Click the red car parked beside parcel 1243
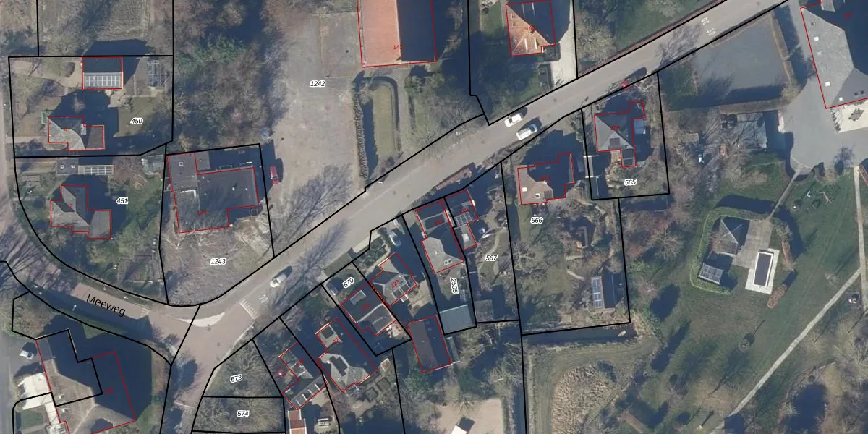The image size is (868, 434). [274, 174]
